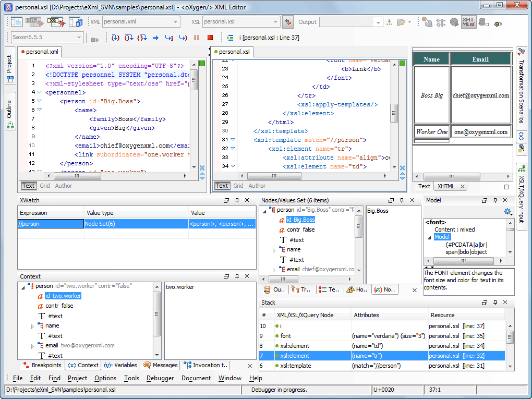
Task: Collapse the person node in Context tree
Action: click(x=23, y=287)
